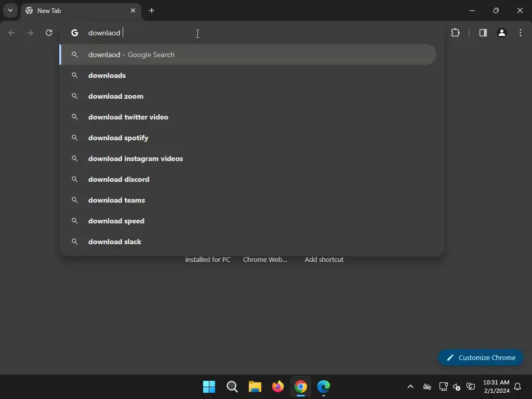
Task: Choose the "download zoom" suggestion
Action: click(248, 96)
